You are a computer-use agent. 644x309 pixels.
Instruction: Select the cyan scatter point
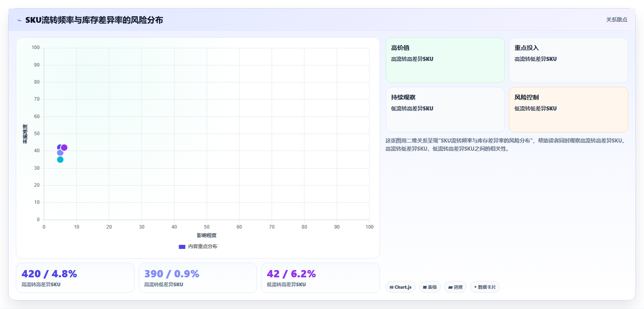click(x=60, y=160)
